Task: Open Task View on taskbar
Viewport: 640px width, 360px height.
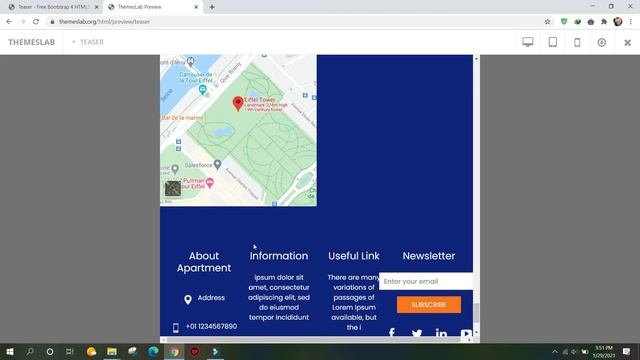Action: pyautogui.click(x=70, y=351)
